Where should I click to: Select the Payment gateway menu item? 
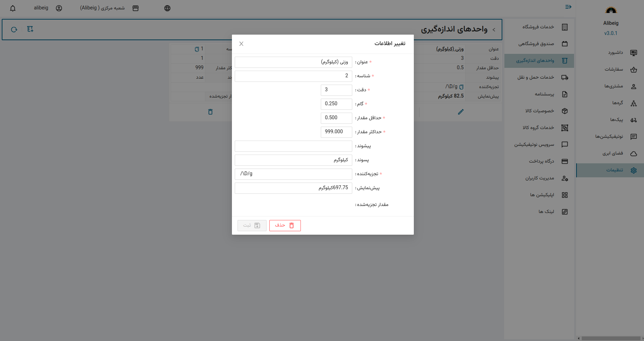541,161
